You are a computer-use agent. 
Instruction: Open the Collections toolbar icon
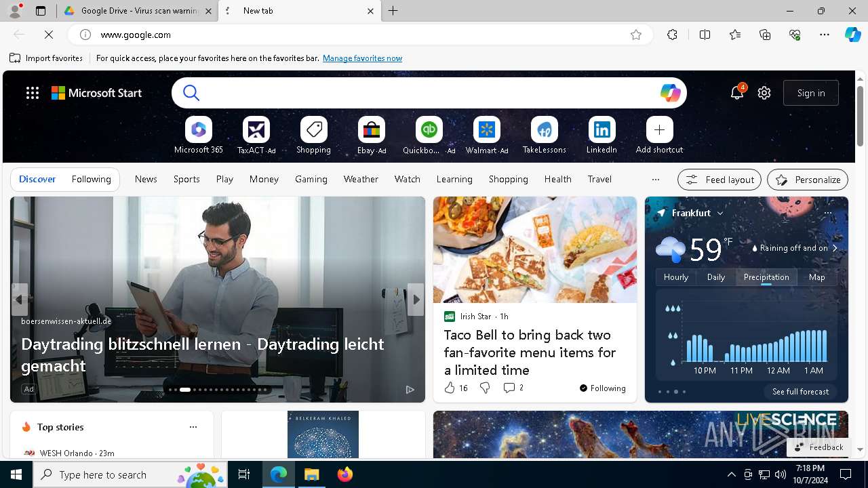pos(765,35)
